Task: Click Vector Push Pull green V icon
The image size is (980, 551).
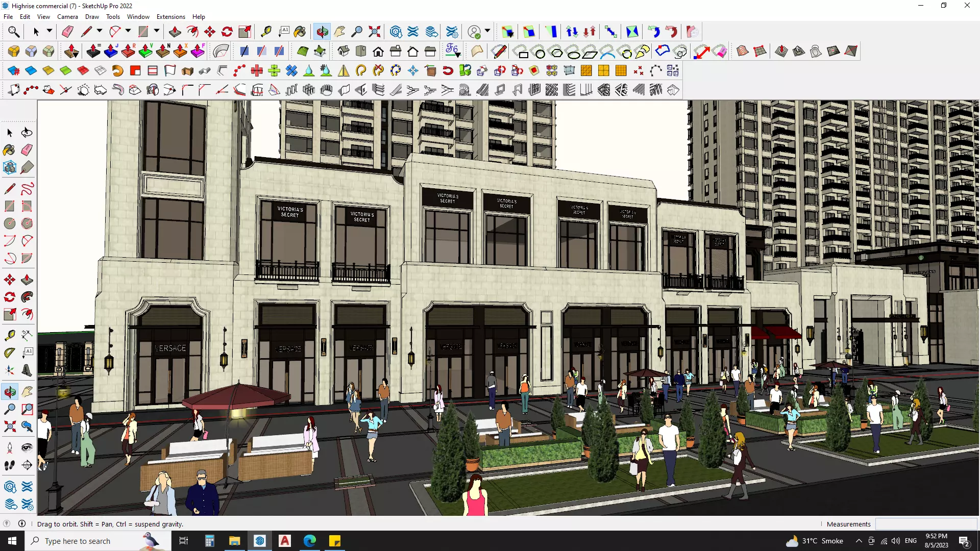Action: (145, 51)
